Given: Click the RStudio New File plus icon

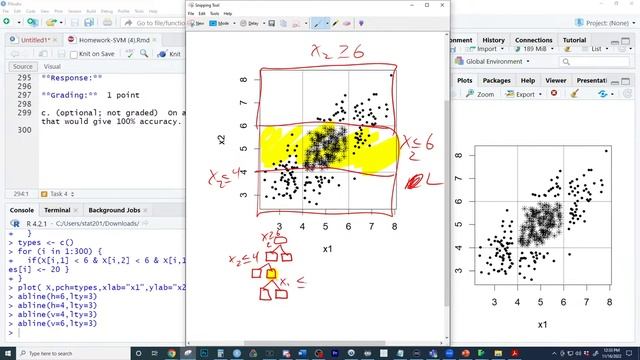Looking at the screenshot, I should coord(7,22).
